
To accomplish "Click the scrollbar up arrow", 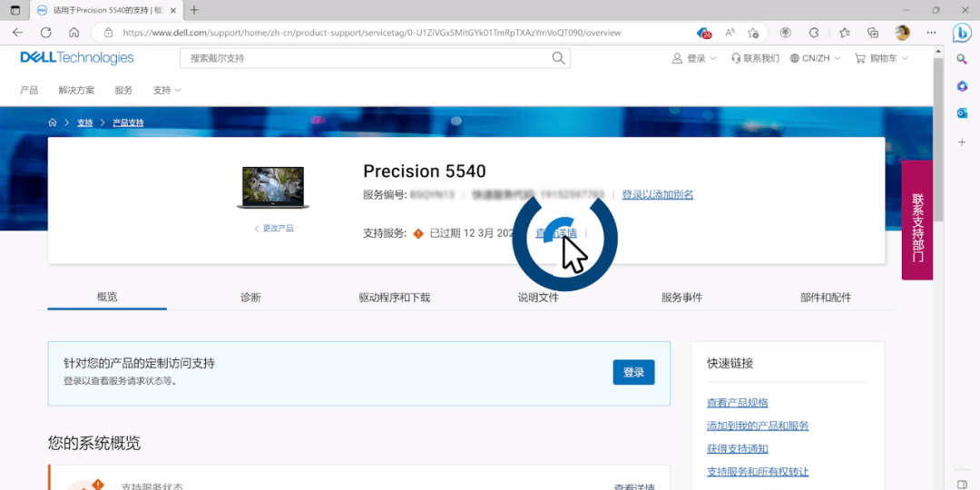I will (x=938, y=50).
